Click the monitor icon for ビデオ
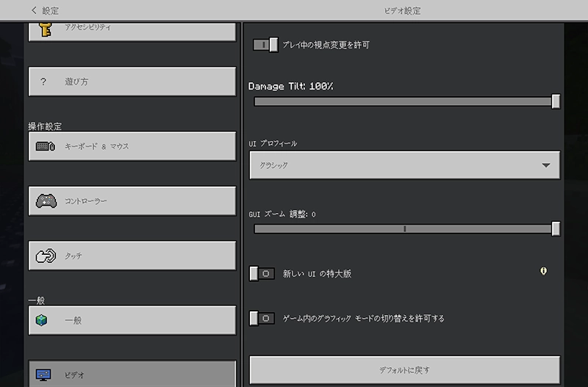Image resolution: width=588 pixels, height=387 pixels. pyautogui.click(x=44, y=375)
